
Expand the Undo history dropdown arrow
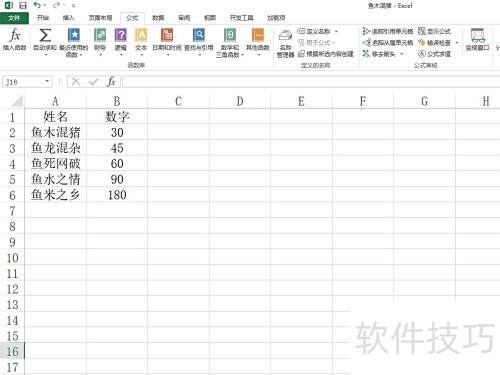45,5
